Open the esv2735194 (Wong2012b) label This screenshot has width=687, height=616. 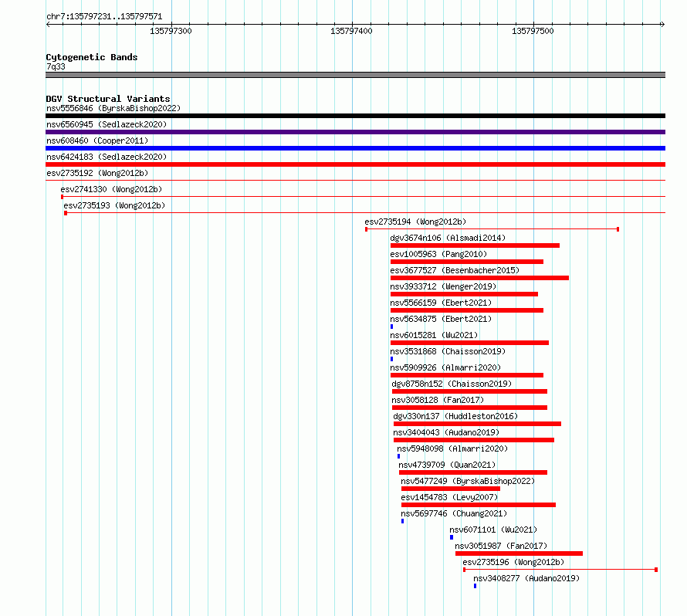coord(415,222)
